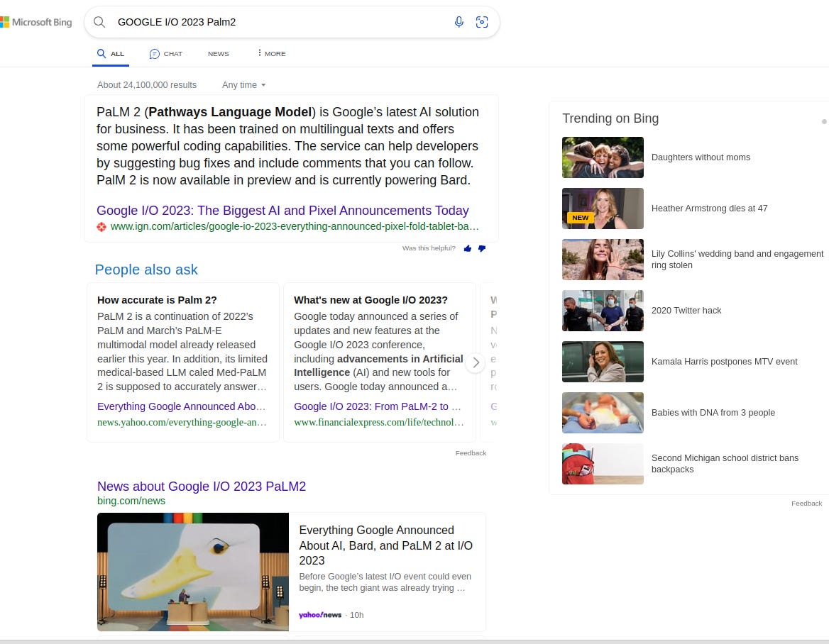Click 'How accurate is Palm 2?' question
This screenshot has height=644, width=829.
point(157,300)
